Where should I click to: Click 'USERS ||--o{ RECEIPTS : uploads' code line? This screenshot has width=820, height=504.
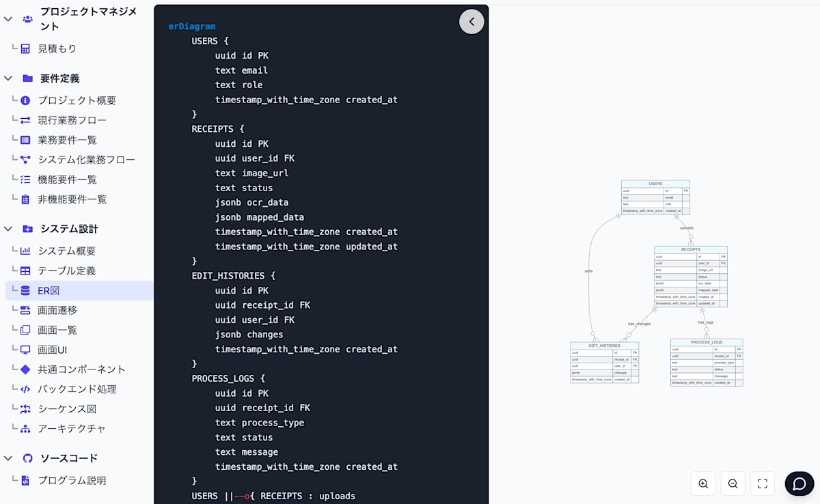[273, 496]
